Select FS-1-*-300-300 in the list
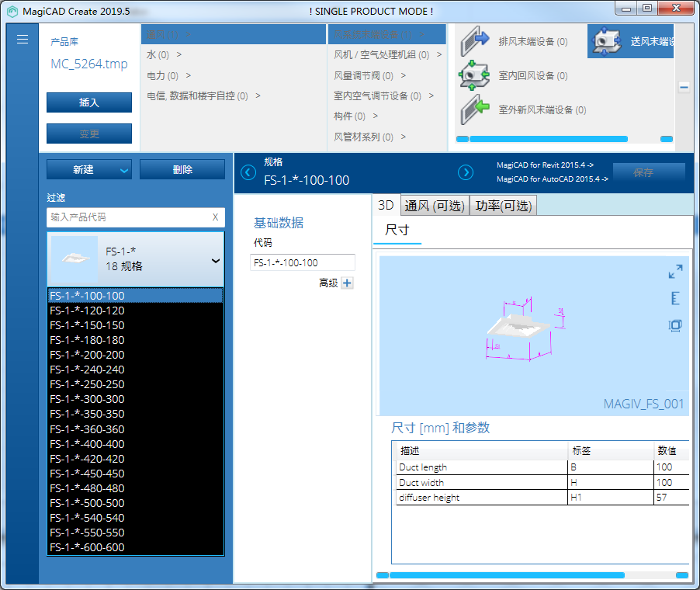The height and width of the screenshot is (590, 700). coord(135,399)
